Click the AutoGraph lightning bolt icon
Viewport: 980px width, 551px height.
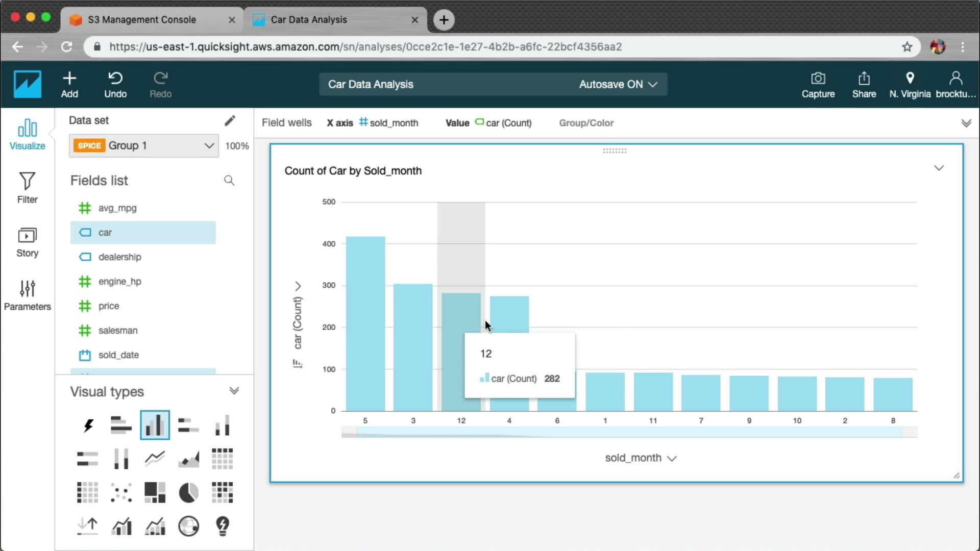[88, 425]
